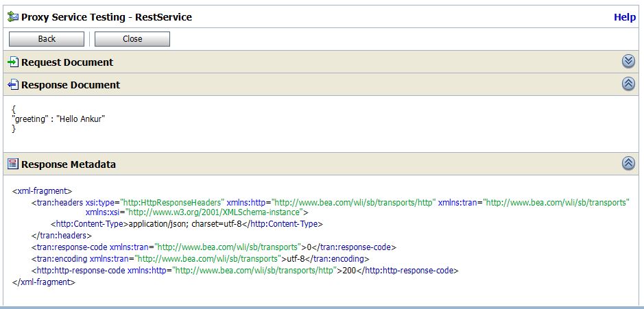Click the http:Content-Type element line
The image size is (644, 309).
(x=187, y=223)
